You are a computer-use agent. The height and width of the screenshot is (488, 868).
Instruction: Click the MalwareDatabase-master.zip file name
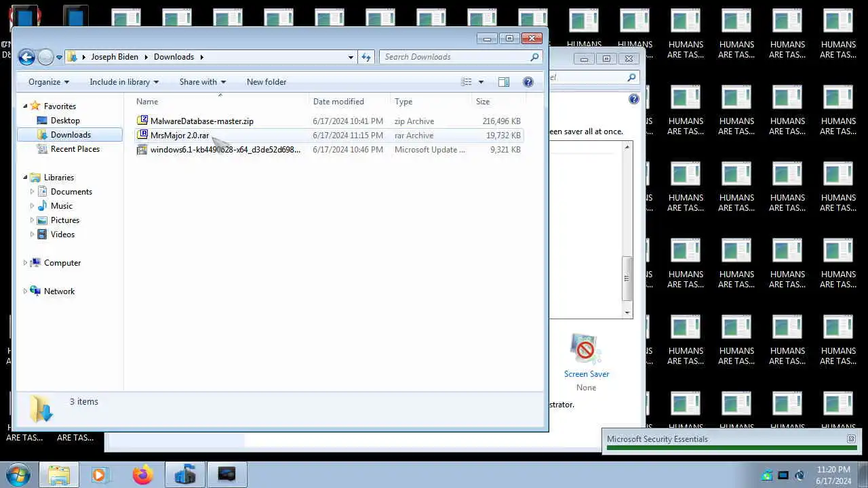point(202,121)
